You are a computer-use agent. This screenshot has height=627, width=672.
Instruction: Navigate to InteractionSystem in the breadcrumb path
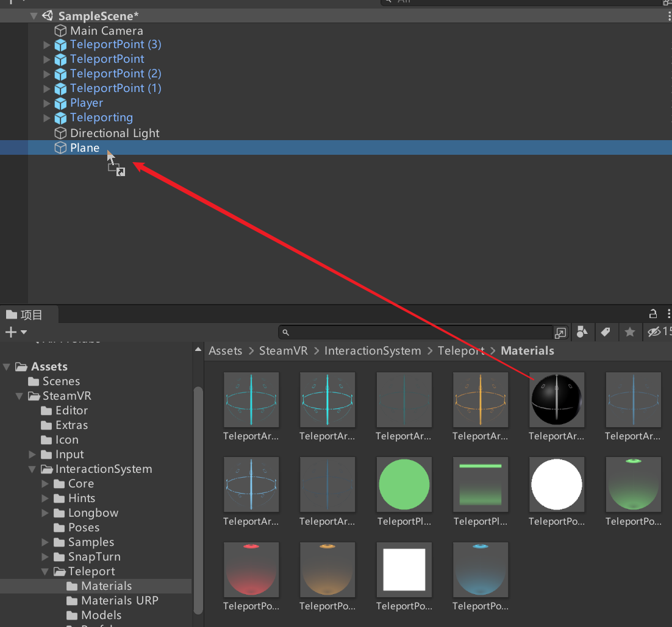tap(372, 351)
